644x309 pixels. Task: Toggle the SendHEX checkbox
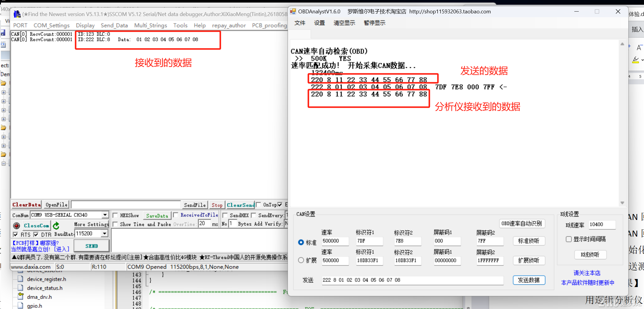225,215
